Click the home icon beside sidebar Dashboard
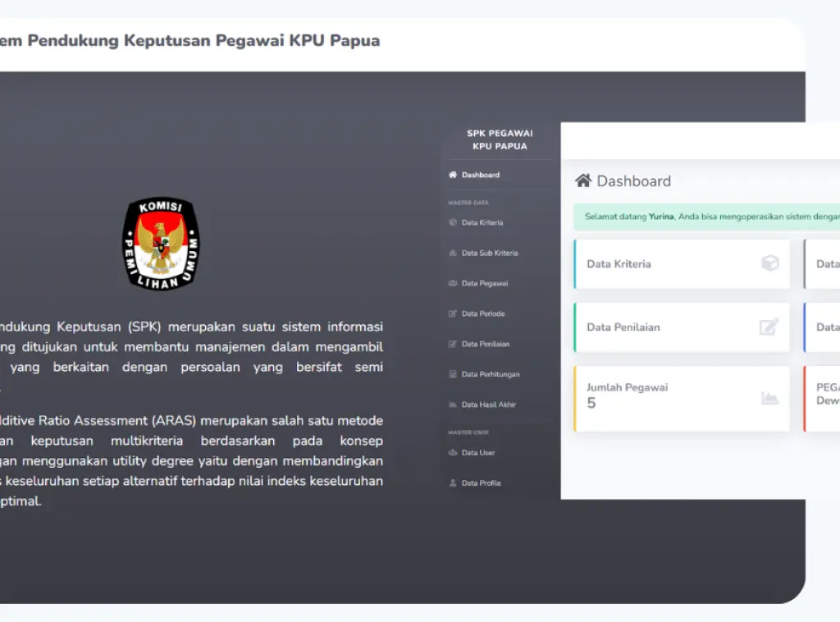 point(453,175)
